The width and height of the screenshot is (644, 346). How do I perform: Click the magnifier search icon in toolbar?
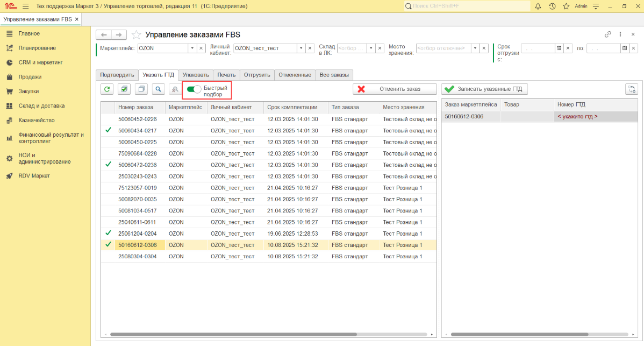click(x=158, y=89)
